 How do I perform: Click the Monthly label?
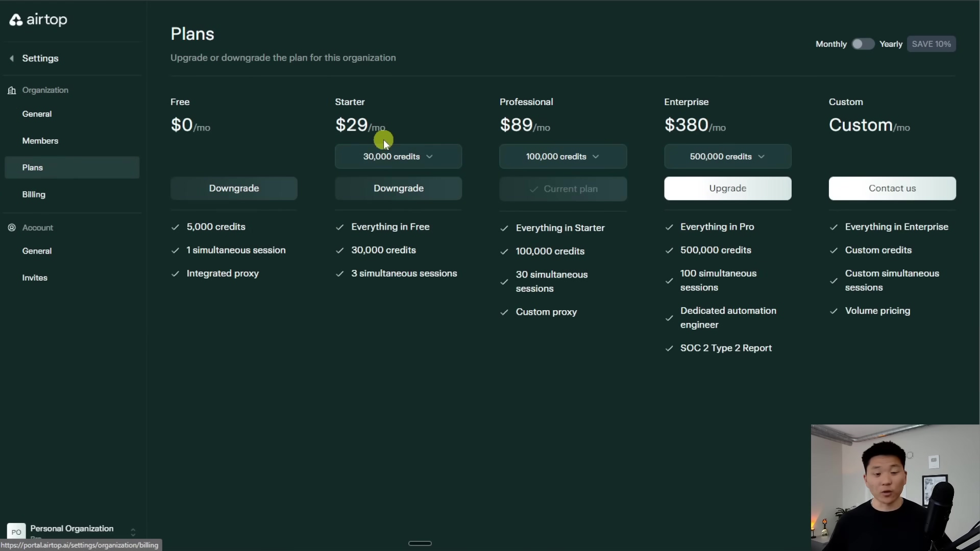point(831,44)
